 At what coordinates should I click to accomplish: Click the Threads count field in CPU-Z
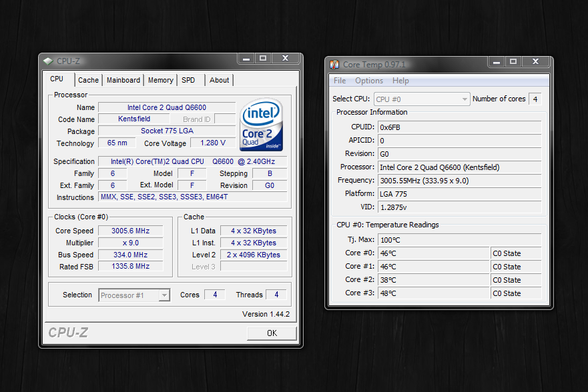[x=276, y=295]
